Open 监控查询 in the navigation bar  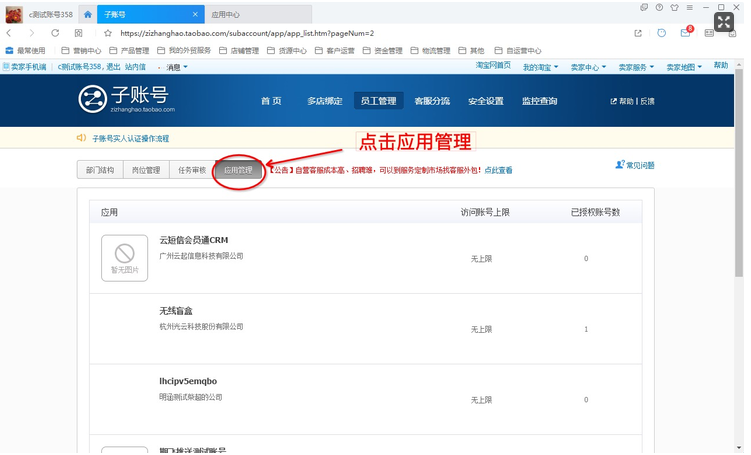pos(539,101)
